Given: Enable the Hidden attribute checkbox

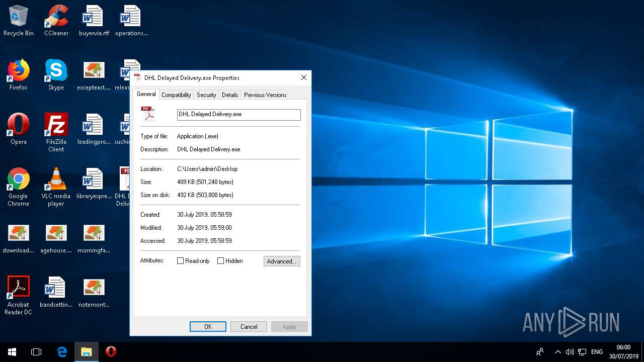Looking at the screenshot, I should [220, 261].
